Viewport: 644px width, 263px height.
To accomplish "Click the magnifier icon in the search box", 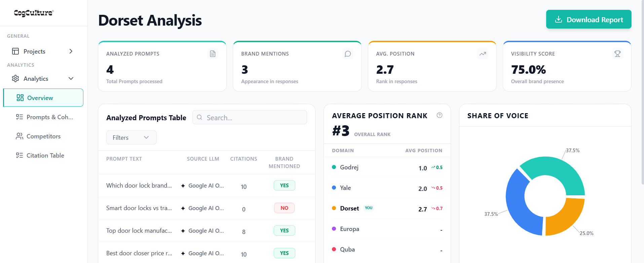I will [x=199, y=117].
